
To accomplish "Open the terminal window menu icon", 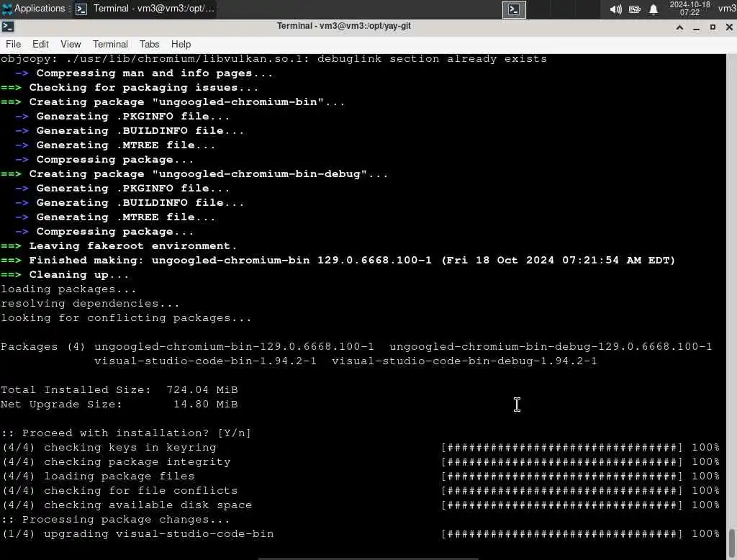I will 8,27.
